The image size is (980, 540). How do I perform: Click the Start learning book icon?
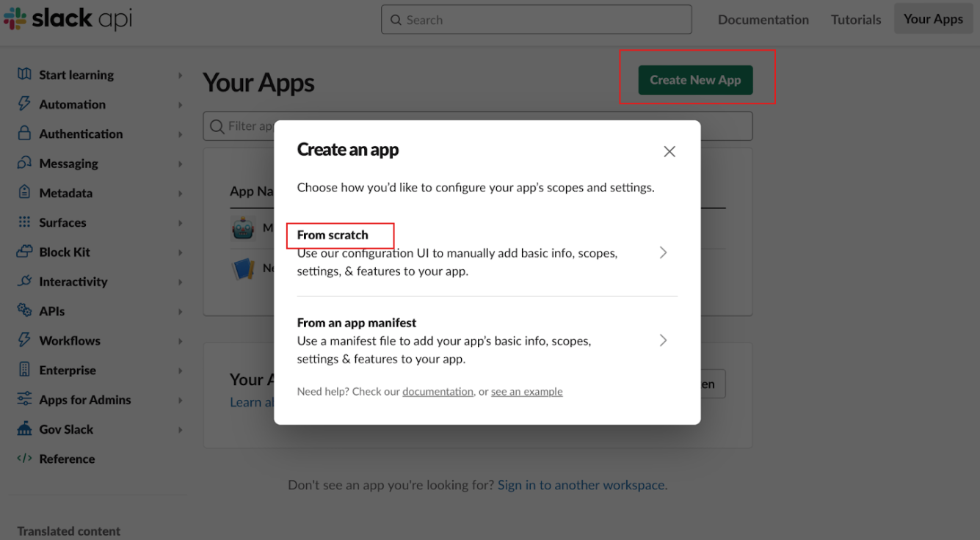(24, 74)
